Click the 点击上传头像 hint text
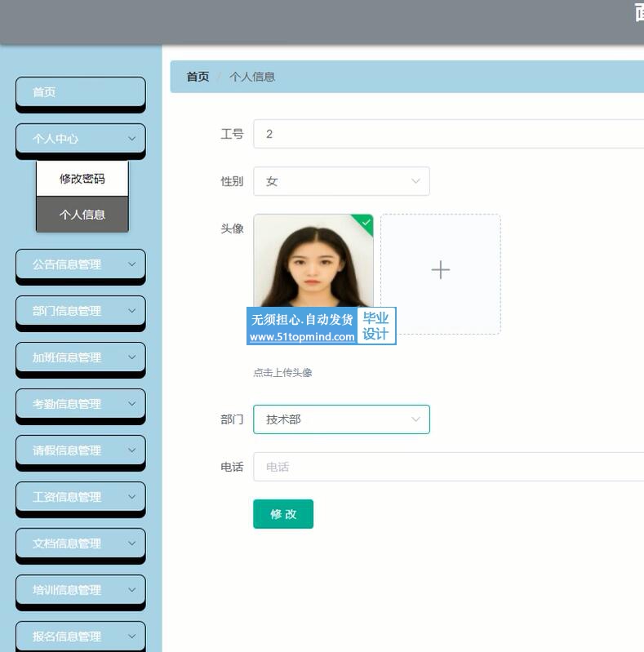Image resolution: width=644 pixels, height=652 pixels. 283,373
